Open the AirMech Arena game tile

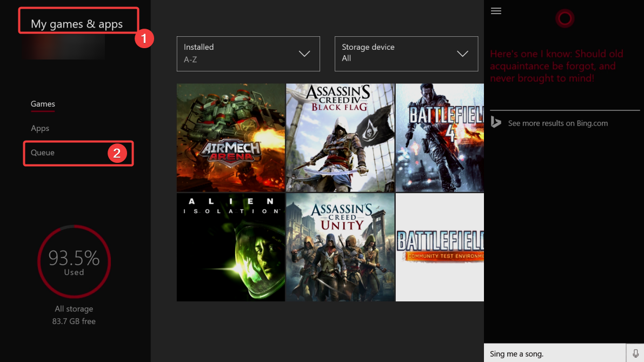231,137
